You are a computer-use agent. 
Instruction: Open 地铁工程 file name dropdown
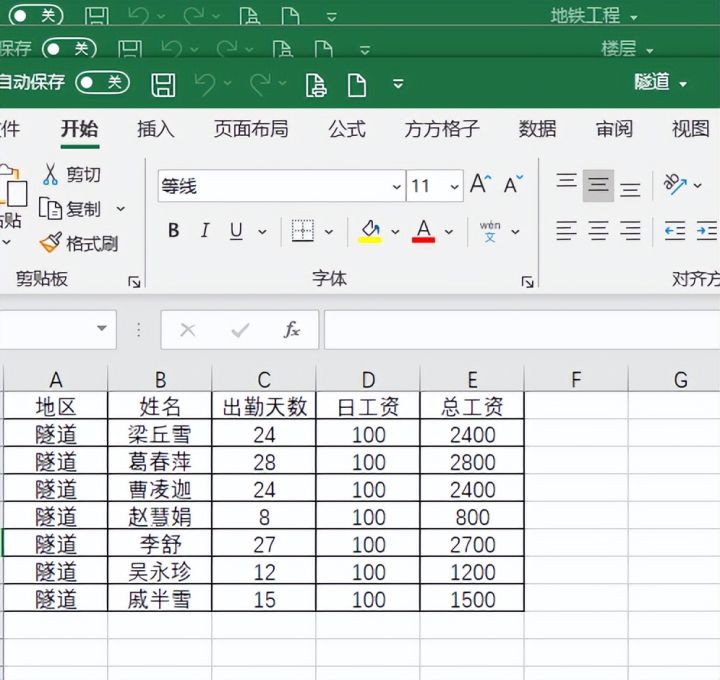click(634, 18)
